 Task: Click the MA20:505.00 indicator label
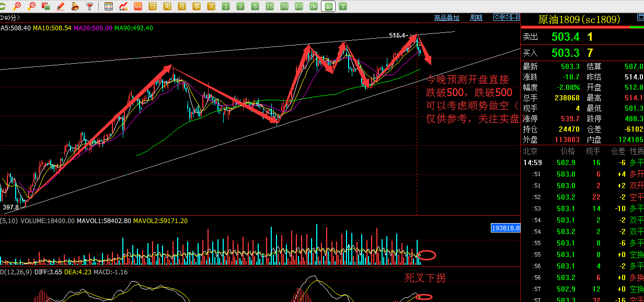click(x=93, y=28)
